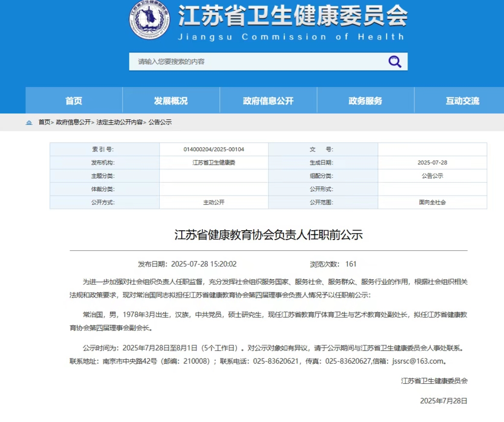Click the 首页 breadcrumb link

pyautogui.click(x=44, y=122)
